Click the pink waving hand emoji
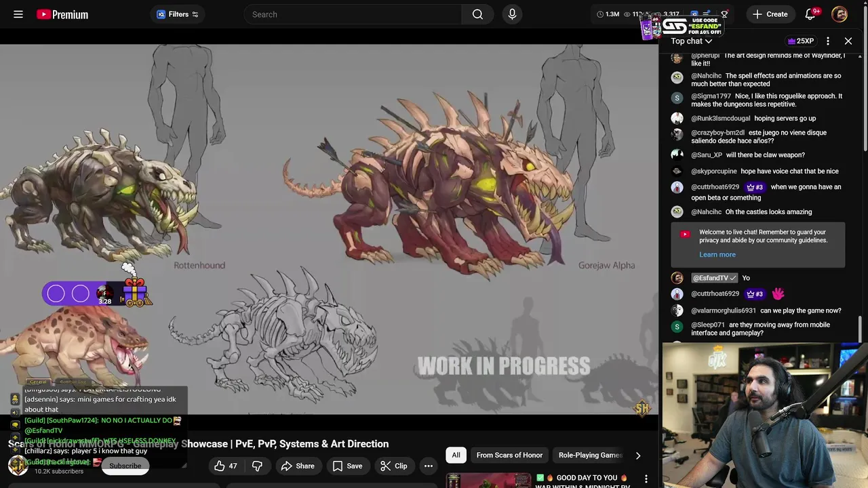Screen dimensions: 868x488 [x=778, y=293]
